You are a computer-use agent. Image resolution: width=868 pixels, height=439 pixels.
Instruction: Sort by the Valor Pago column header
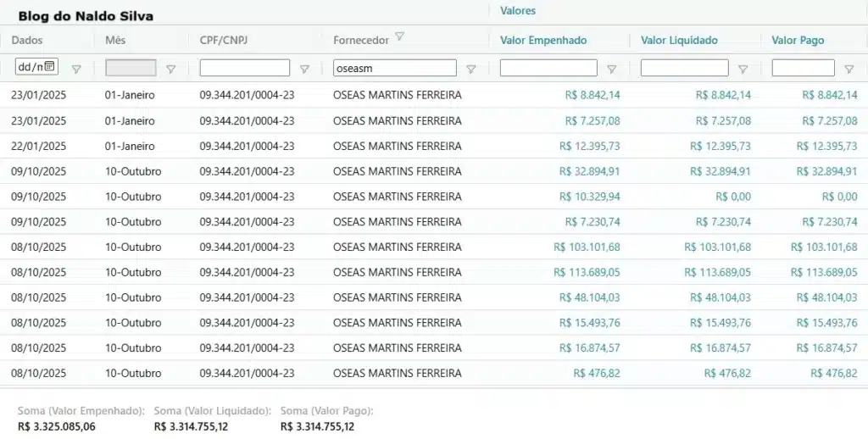(798, 41)
